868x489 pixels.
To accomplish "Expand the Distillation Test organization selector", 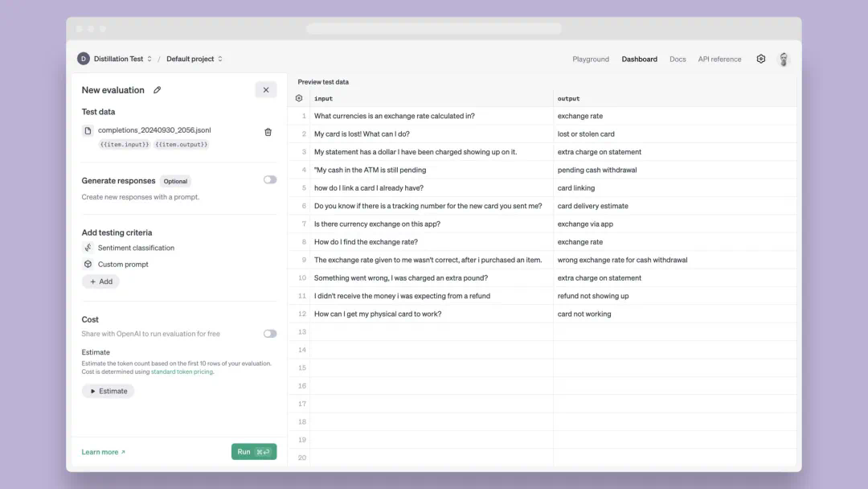I will click(149, 59).
